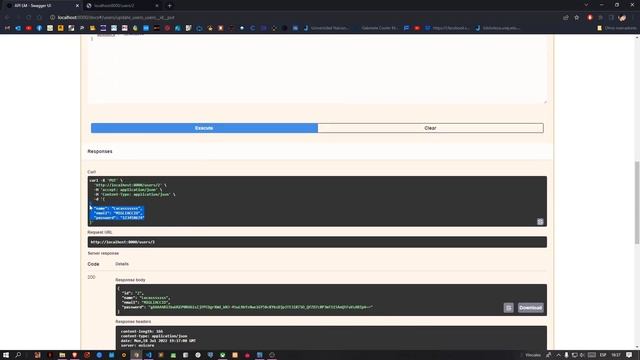Screen dimensions: 640x360
Task: Copy the curl command via clipboard icon
Action: click(540, 222)
